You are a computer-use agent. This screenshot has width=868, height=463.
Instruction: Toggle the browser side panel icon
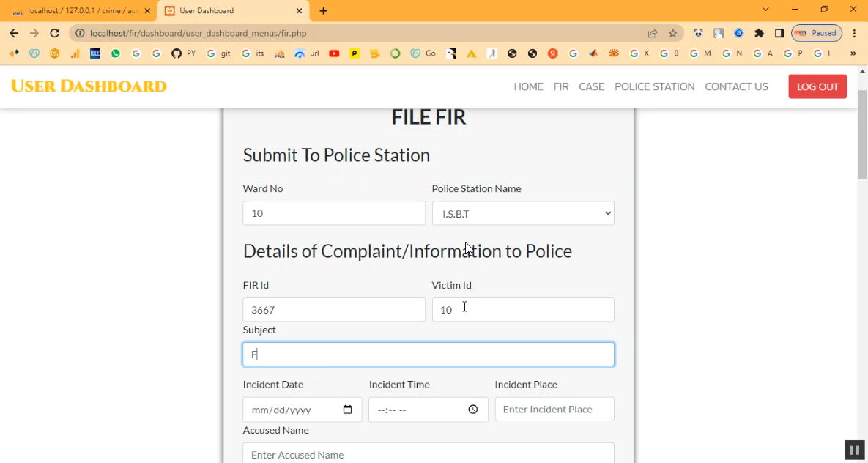pos(779,33)
